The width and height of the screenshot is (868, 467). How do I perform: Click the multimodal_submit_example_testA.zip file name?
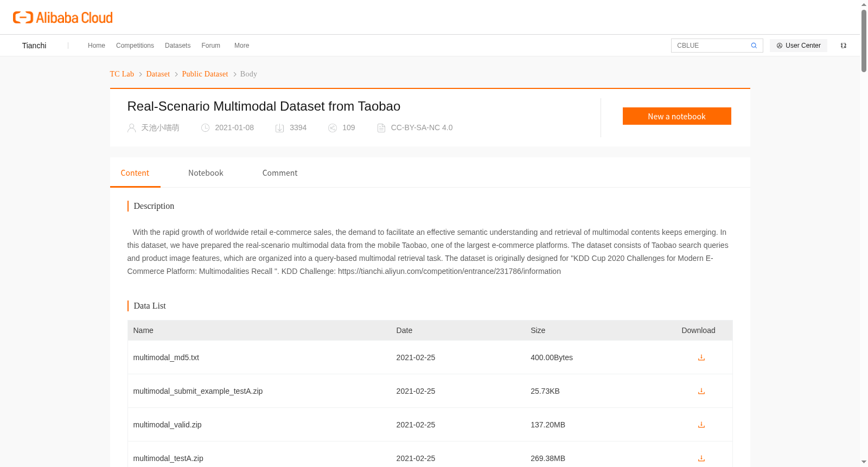[x=198, y=391]
